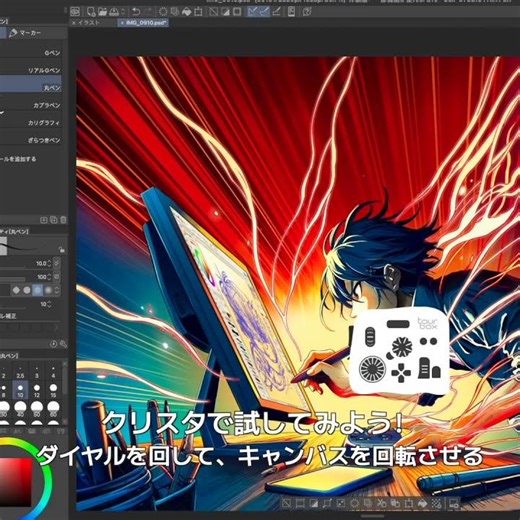520x520 pixels.
Task: Click the Redo arrow icon
Action: 147,12
